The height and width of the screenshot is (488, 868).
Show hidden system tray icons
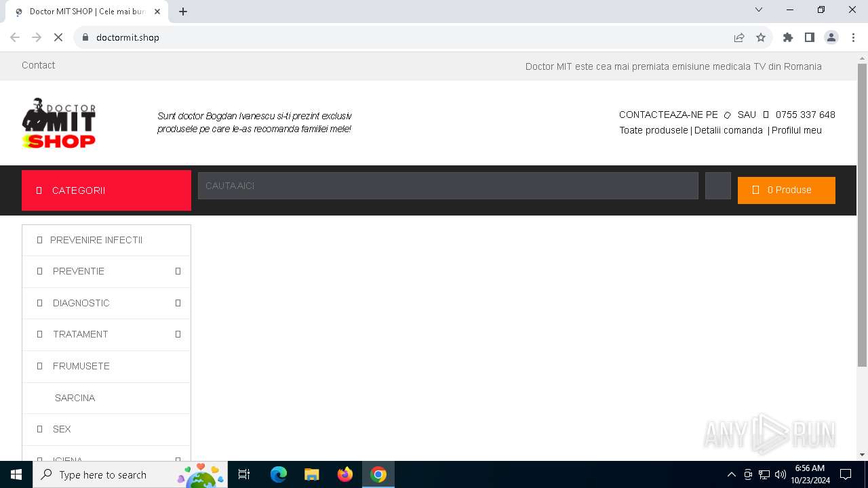pyautogui.click(x=732, y=474)
